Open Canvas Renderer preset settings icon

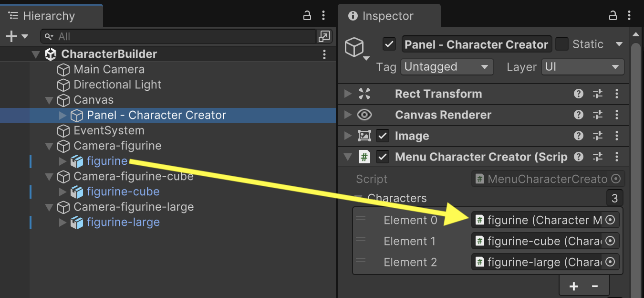point(598,115)
